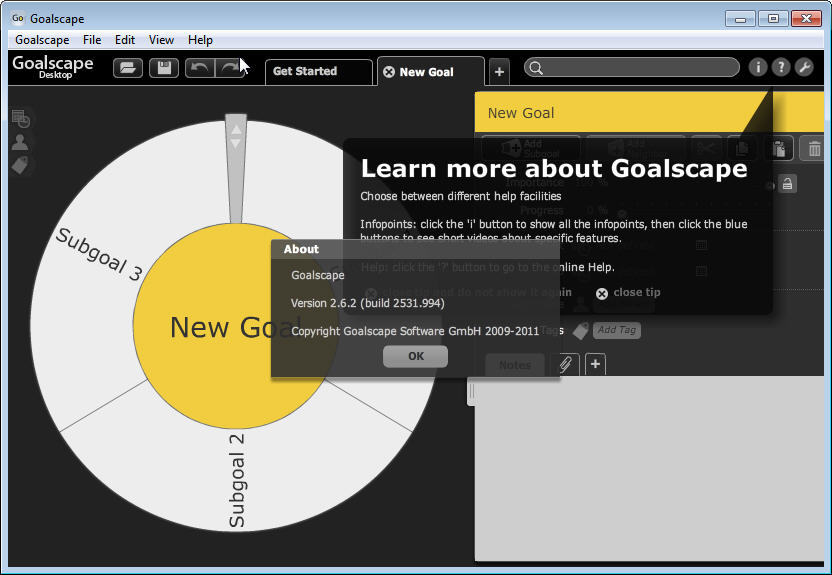
Task: Toggle the importance lock icon
Action: coord(787,184)
